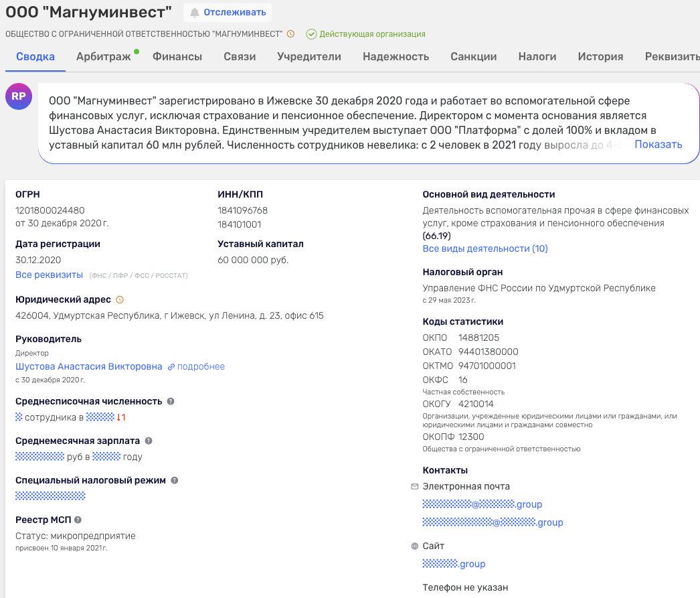Expand the company summary via Показать
Image resolution: width=700 pixels, height=598 pixels.
(x=659, y=144)
